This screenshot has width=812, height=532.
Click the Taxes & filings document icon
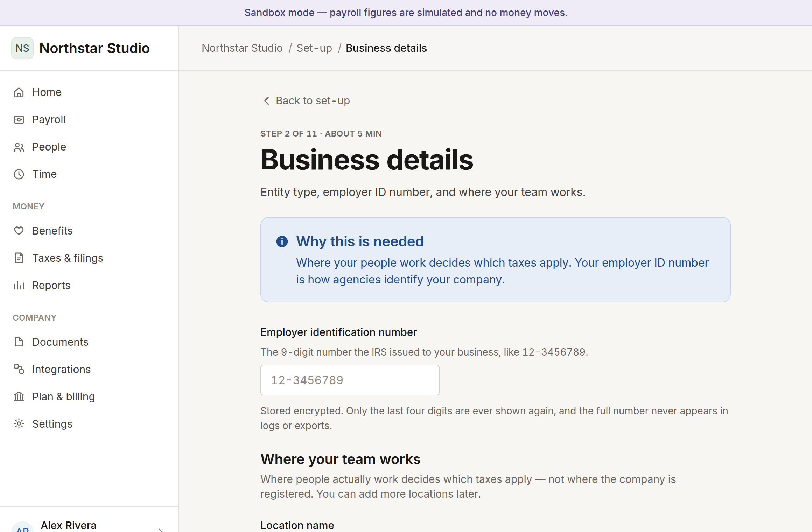[19, 258]
